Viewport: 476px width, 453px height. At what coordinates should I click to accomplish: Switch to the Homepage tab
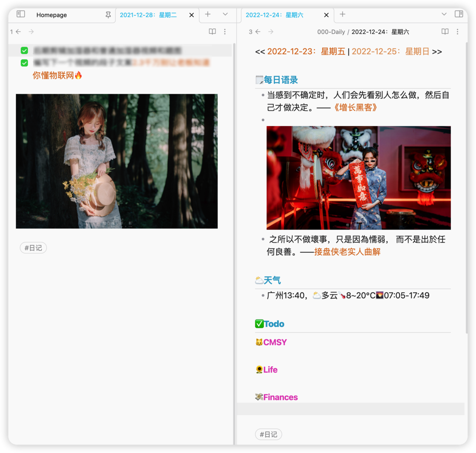[51, 15]
